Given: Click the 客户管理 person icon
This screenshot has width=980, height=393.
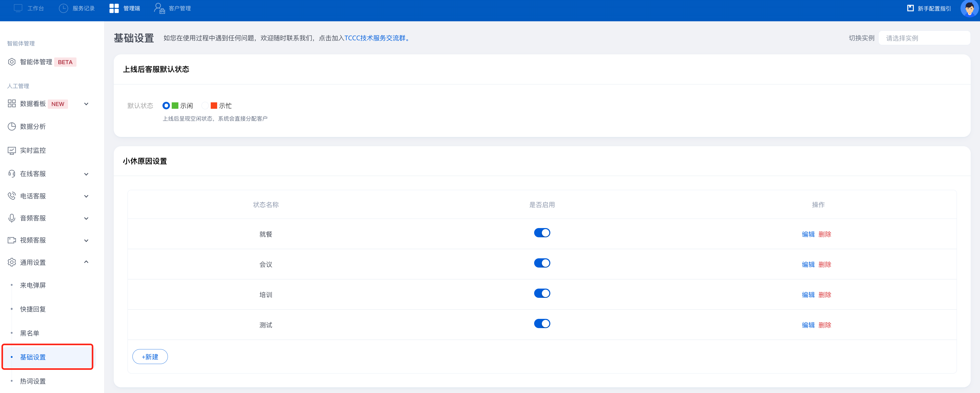Looking at the screenshot, I should 159,8.
